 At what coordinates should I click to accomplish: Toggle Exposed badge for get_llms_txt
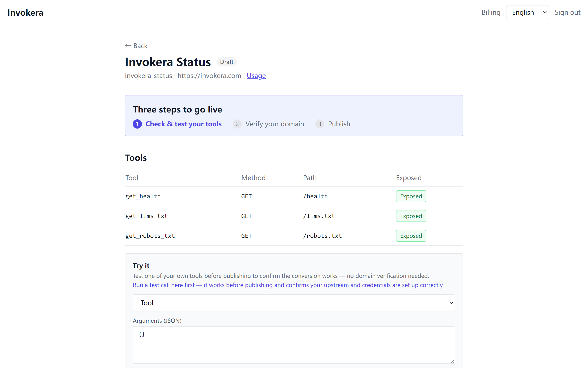(x=411, y=216)
